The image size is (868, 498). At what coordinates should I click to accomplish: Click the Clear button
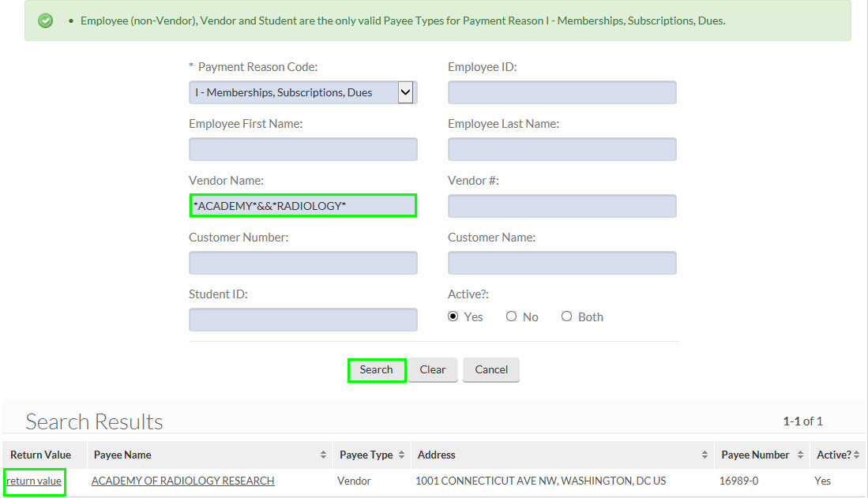click(433, 369)
